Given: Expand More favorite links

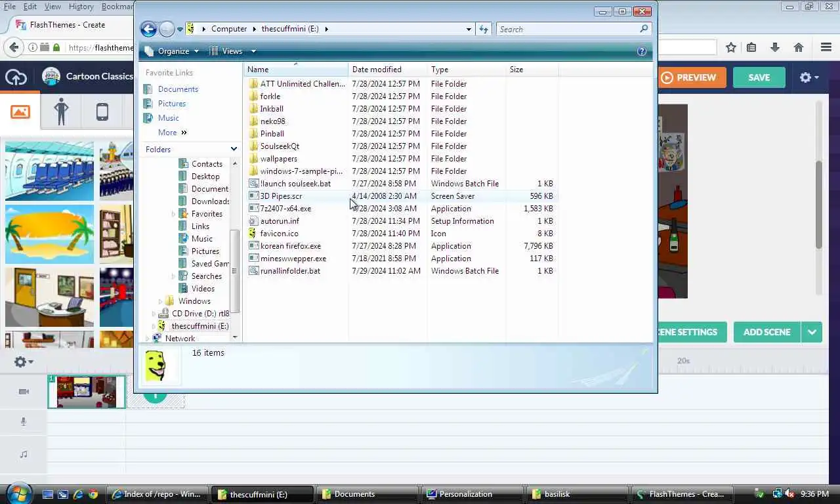Looking at the screenshot, I should (x=173, y=133).
